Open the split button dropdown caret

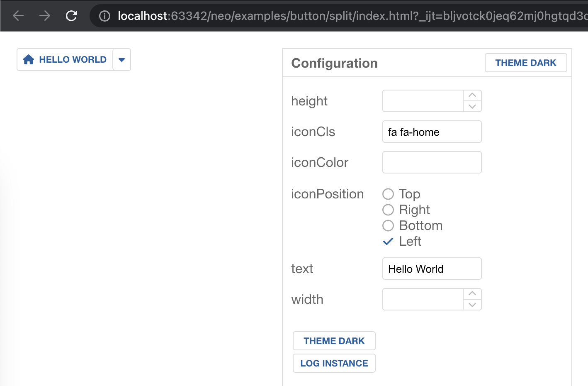(122, 60)
